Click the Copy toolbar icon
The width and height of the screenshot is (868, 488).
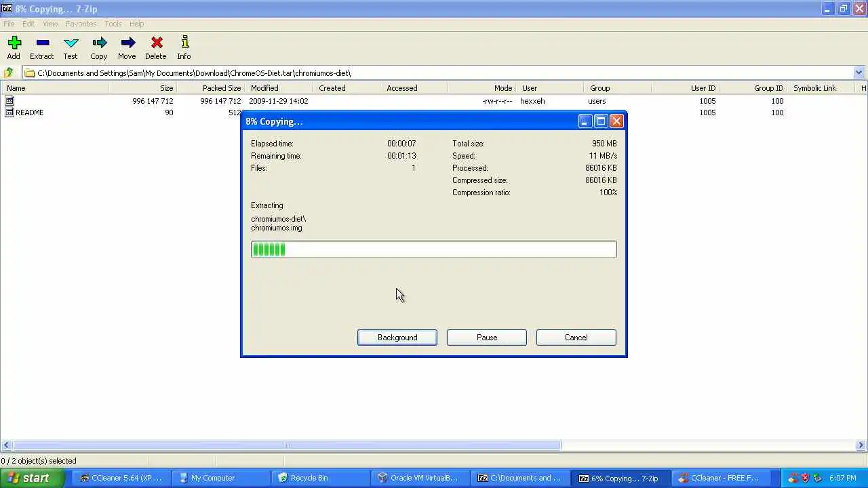[x=99, y=43]
